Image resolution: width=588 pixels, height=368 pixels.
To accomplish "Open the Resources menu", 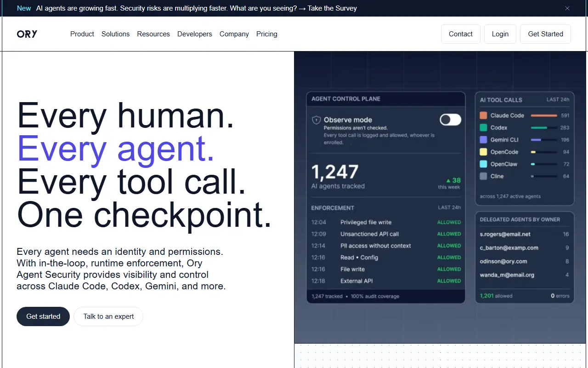I will pos(153,34).
